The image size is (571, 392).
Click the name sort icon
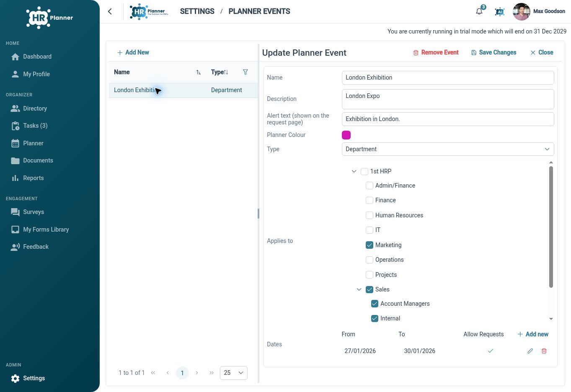pos(199,72)
